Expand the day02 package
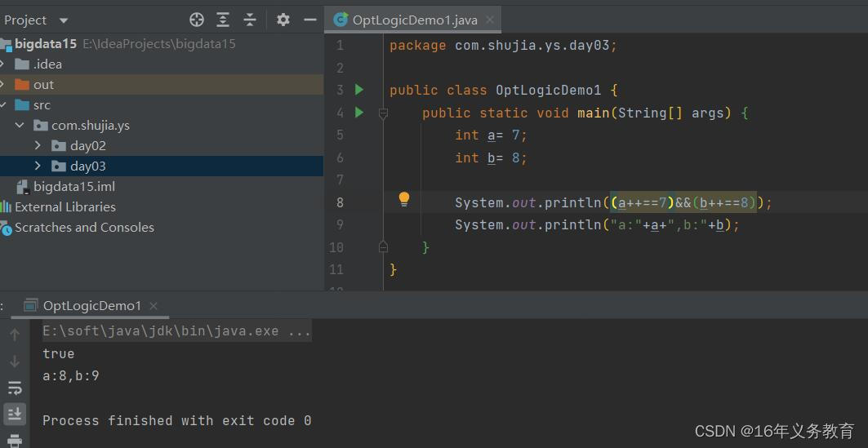This screenshot has height=448, width=868. pos(38,145)
